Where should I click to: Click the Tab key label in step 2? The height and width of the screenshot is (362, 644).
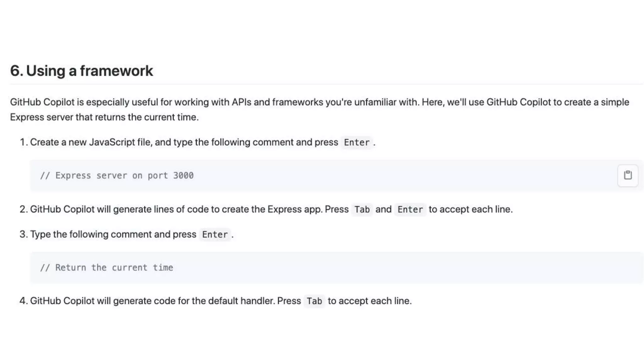pyautogui.click(x=362, y=210)
